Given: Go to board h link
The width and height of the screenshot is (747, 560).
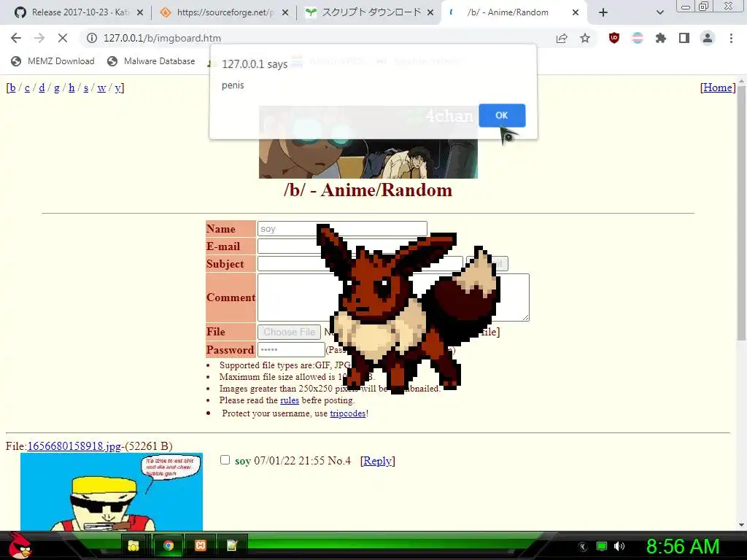Looking at the screenshot, I should 71,87.
